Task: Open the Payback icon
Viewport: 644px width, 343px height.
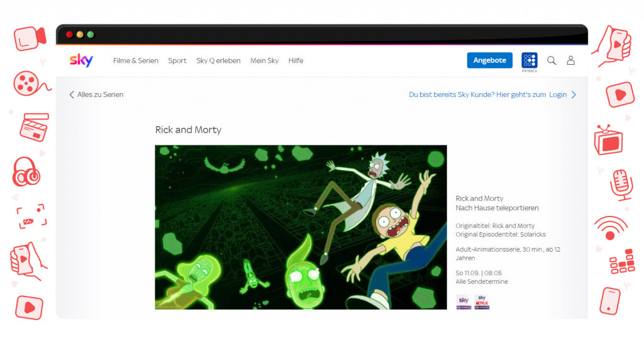Action: 530,61
